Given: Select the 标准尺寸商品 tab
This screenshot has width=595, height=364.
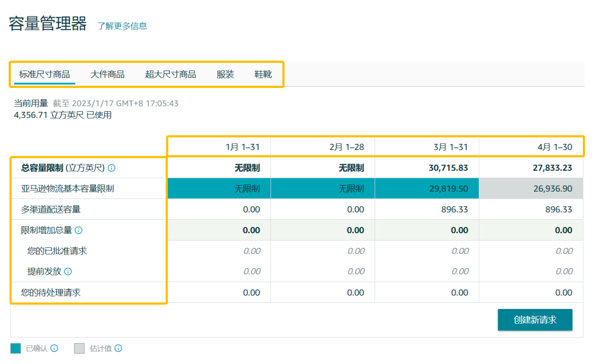Looking at the screenshot, I should tap(45, 74).
